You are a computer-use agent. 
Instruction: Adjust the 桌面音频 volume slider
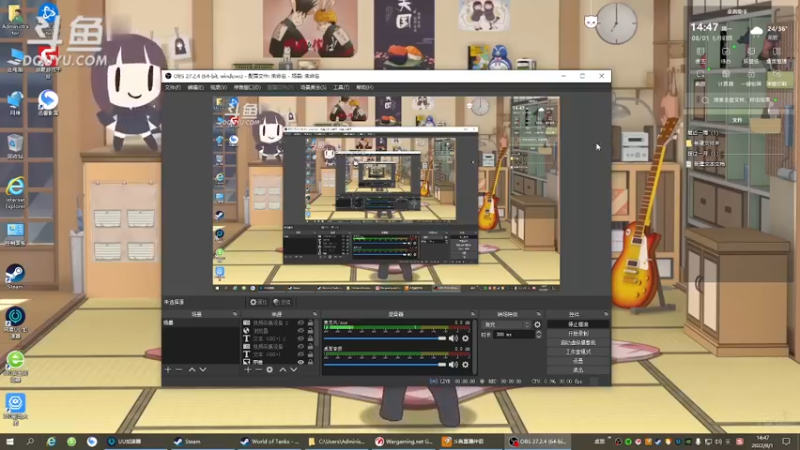click(385, 365)
